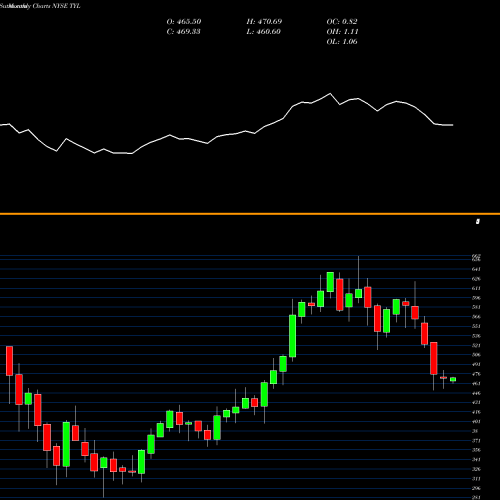Image resolution: width=500 pixels, height=500 pixels.
Task: Click the peak of the white line chart
Action: tap(330, 94)
